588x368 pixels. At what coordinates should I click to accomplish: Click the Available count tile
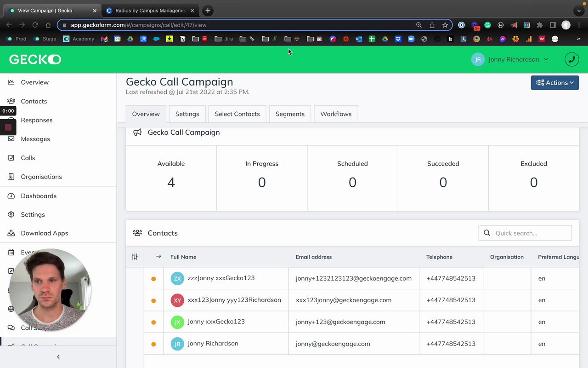tap(171, 178)
